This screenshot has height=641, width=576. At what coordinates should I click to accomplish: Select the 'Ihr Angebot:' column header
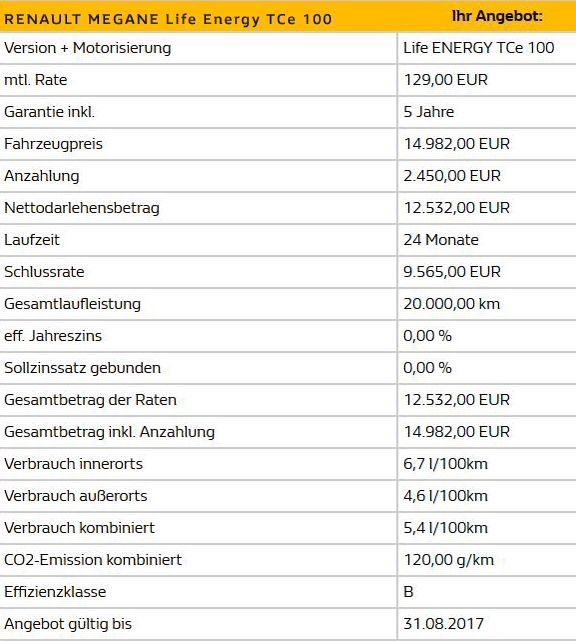tap(497, 16)
